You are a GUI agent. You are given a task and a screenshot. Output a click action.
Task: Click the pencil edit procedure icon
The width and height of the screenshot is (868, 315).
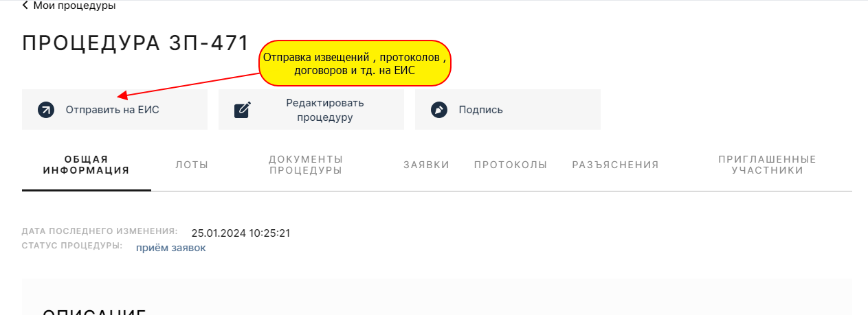click(243, 110)
